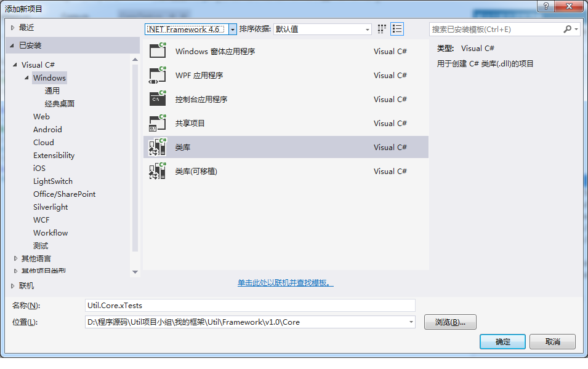Click the 名称 input field
The height and width of the screenshot is (369, 588).
click(x=250, y=305)
